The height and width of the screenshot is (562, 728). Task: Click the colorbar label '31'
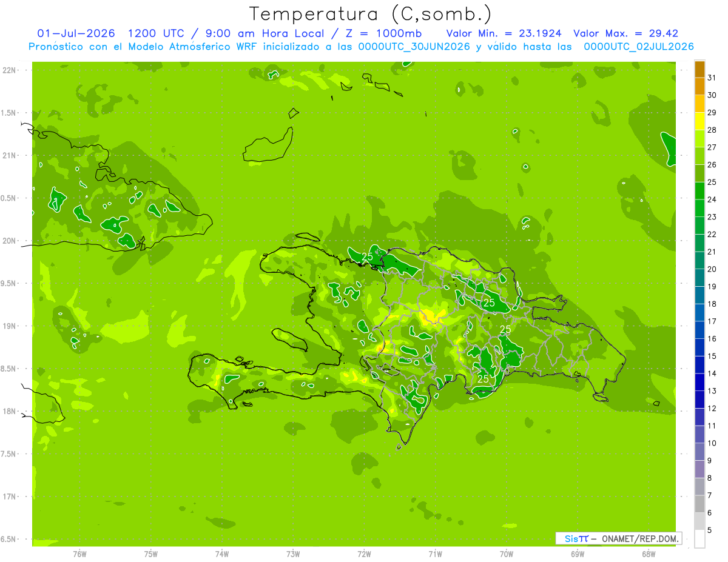click(712, 78)
